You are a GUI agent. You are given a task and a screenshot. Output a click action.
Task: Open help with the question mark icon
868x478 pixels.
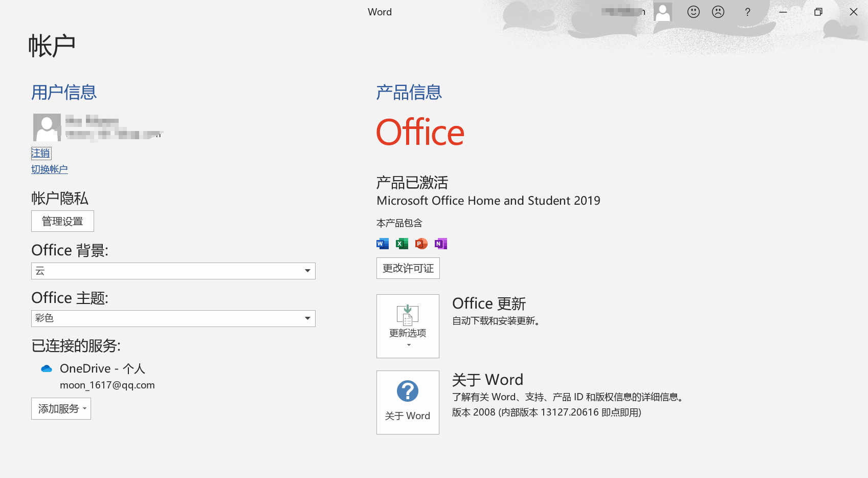click(748, 12)
